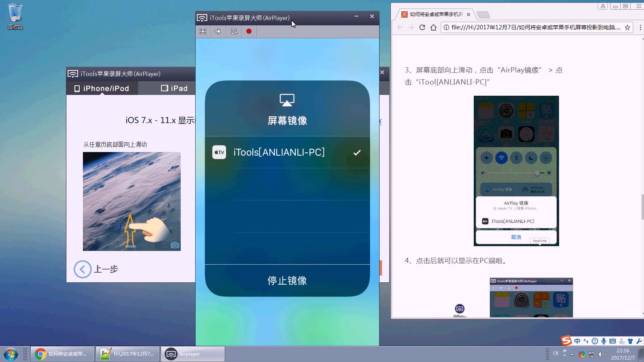
Task: Toggle Sogou punctuation mode
Action: pos(586,341)
